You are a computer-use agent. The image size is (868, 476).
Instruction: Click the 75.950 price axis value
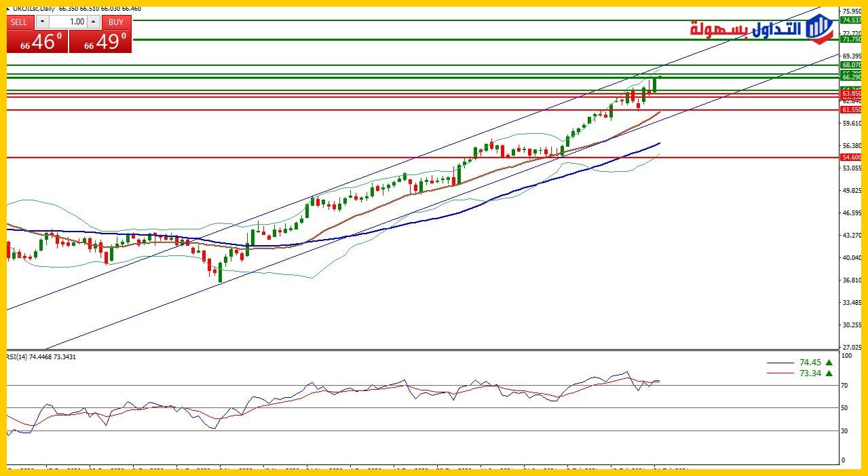[x=851, y=11]
